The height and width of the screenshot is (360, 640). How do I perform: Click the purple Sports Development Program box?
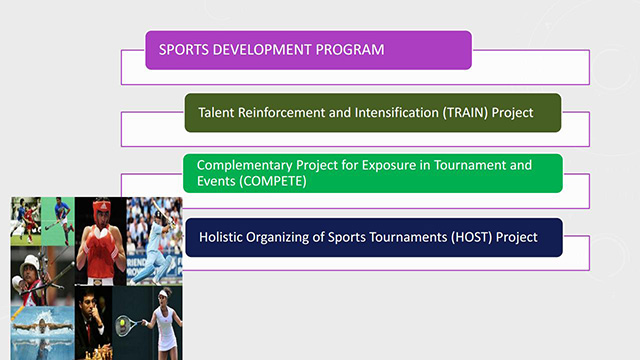[309, 50]
